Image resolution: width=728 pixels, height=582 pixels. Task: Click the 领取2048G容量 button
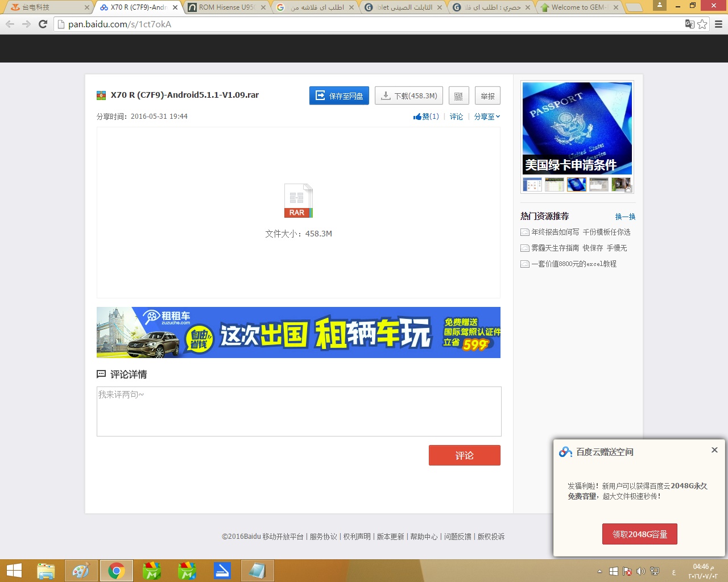coord(640,534)
